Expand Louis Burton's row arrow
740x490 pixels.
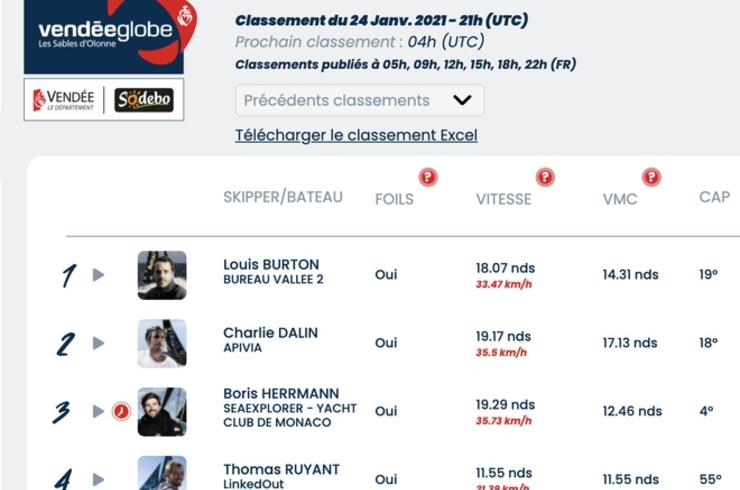pyautogui.click(x=99, y=275)
